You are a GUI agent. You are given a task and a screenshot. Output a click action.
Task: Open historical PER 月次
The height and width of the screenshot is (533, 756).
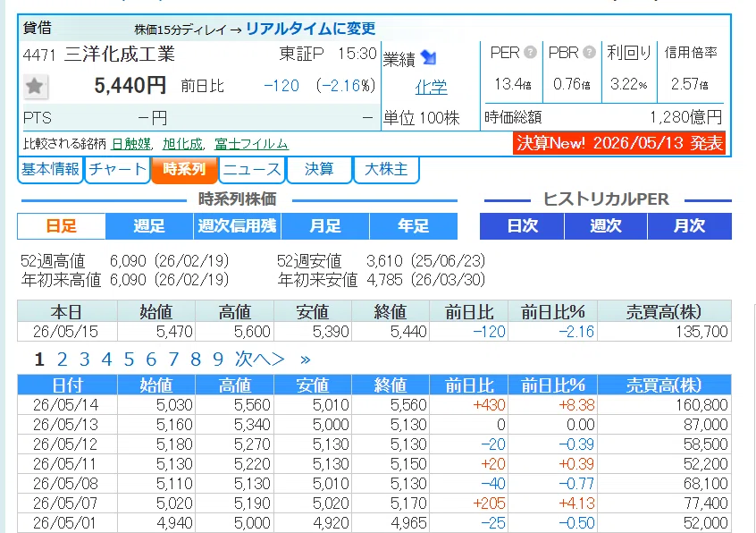click(690, 225)
